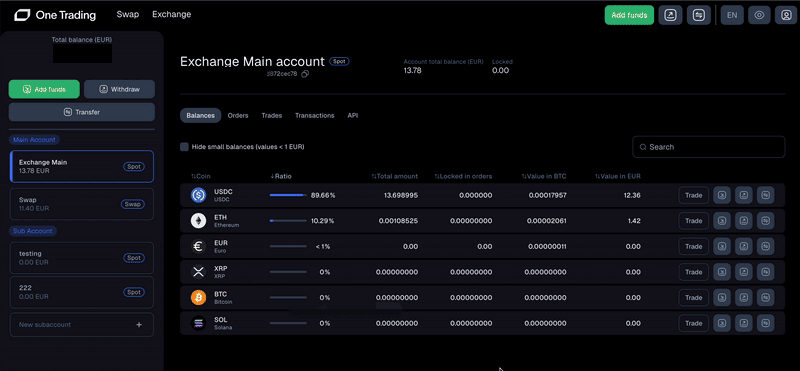Copy the account ID 872cec78

pyautogui.click(x=305, y=74)
